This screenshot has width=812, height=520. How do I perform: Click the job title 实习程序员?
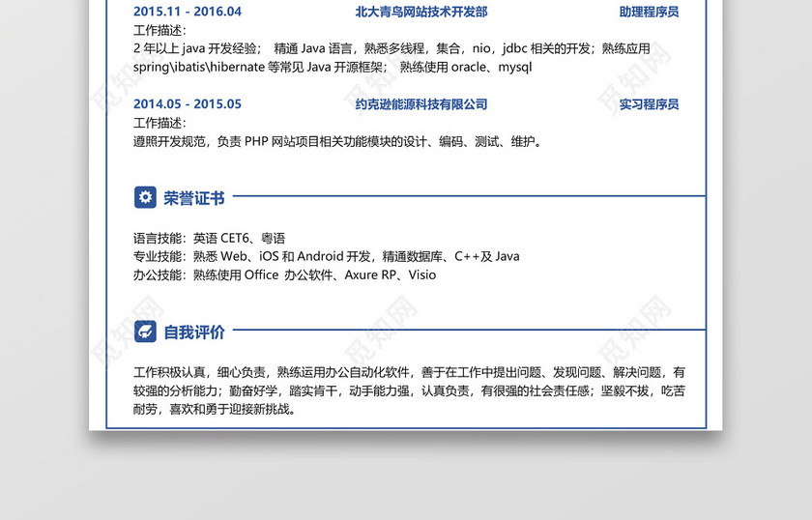click(649, 104)
